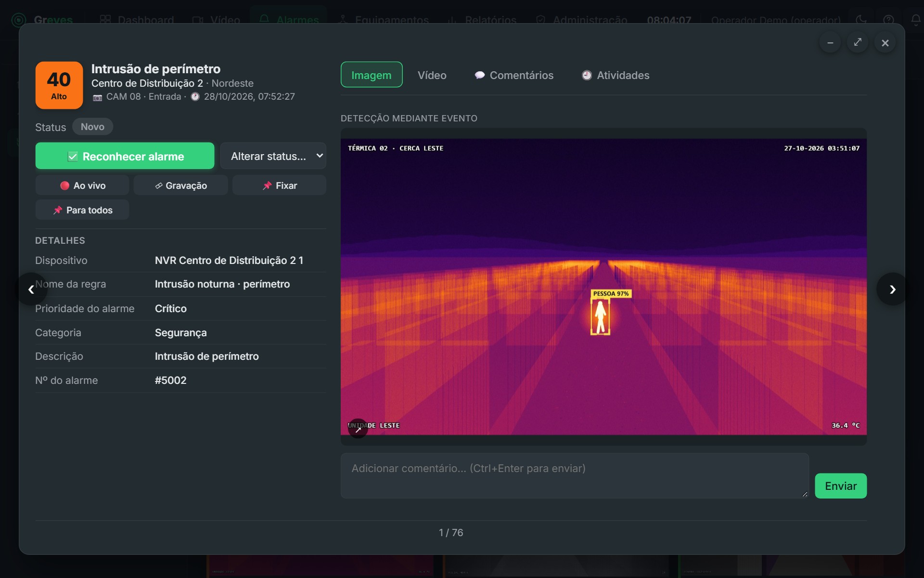Click the Adicionar comentário text field
Screen dimensions: 924x578
coord(575,475)
